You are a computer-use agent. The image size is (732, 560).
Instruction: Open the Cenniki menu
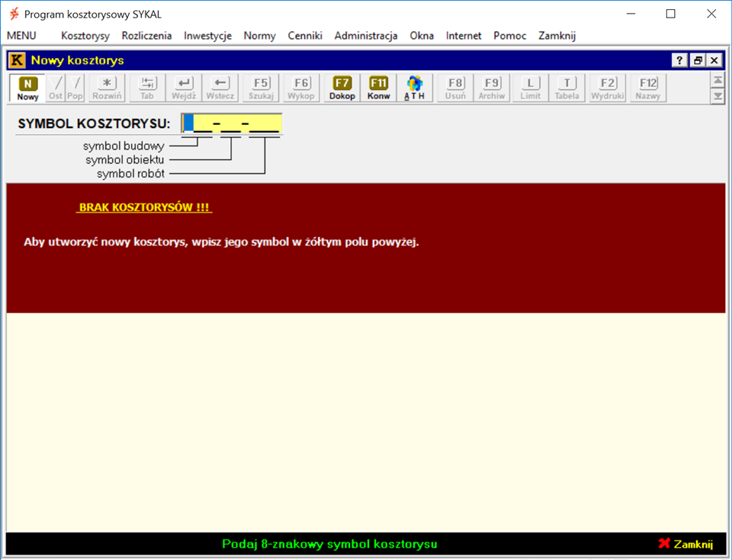point(305,36)
